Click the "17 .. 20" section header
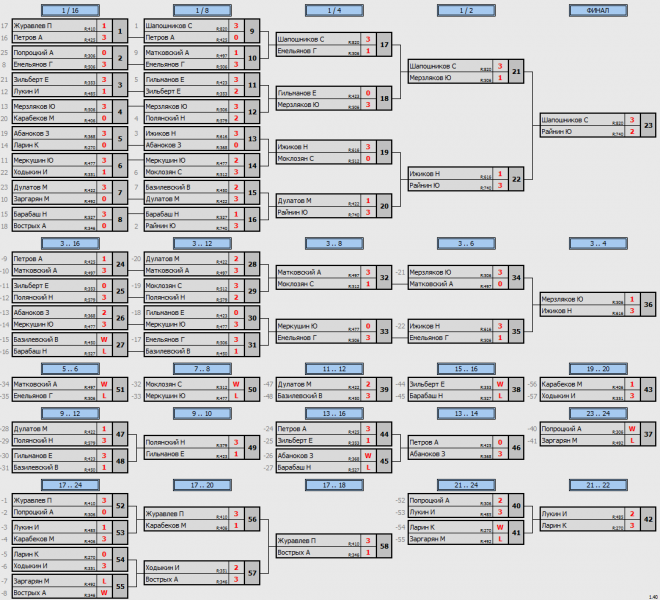This screenshot has width=660, height=600. click(x=202, y=485)
